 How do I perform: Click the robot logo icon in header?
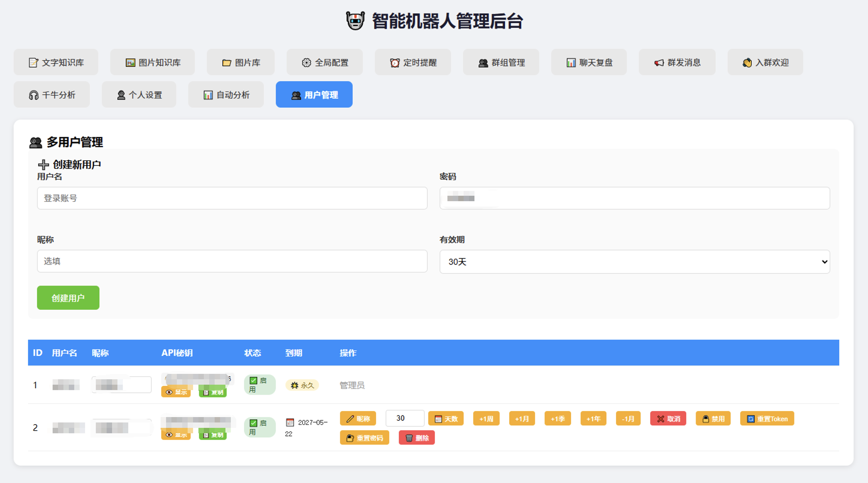(x=355, y=21)
